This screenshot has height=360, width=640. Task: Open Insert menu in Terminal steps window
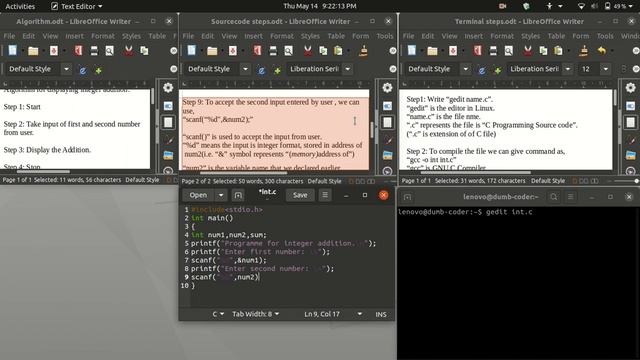pyautogui.click(x=473, y=36)
